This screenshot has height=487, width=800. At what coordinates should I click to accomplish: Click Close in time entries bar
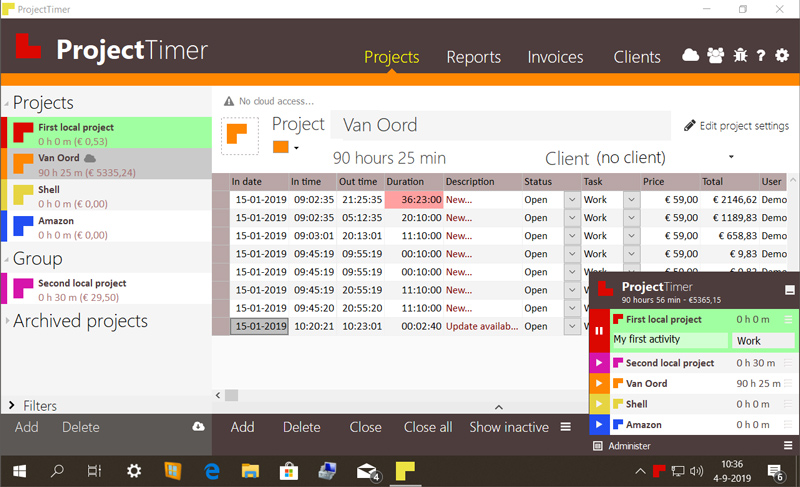point(365,427)
